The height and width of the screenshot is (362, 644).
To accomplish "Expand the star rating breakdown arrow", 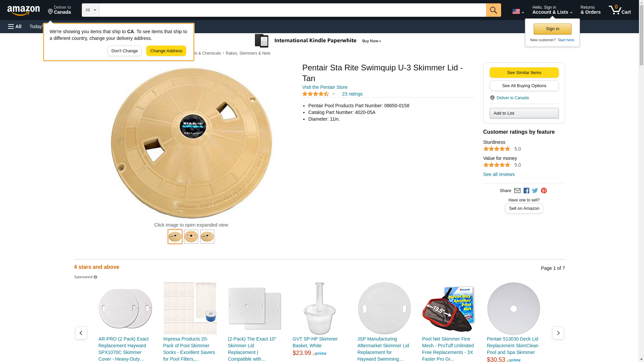I will pos(333,94).
